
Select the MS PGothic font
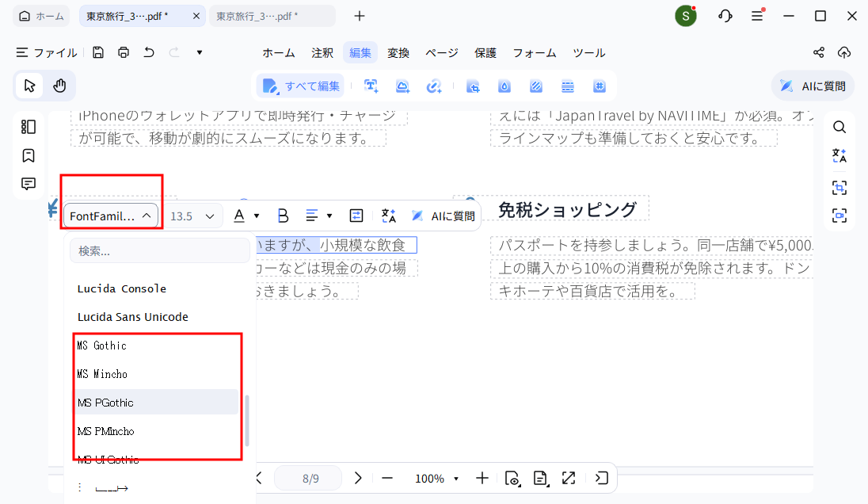click(x=158, y=402)
